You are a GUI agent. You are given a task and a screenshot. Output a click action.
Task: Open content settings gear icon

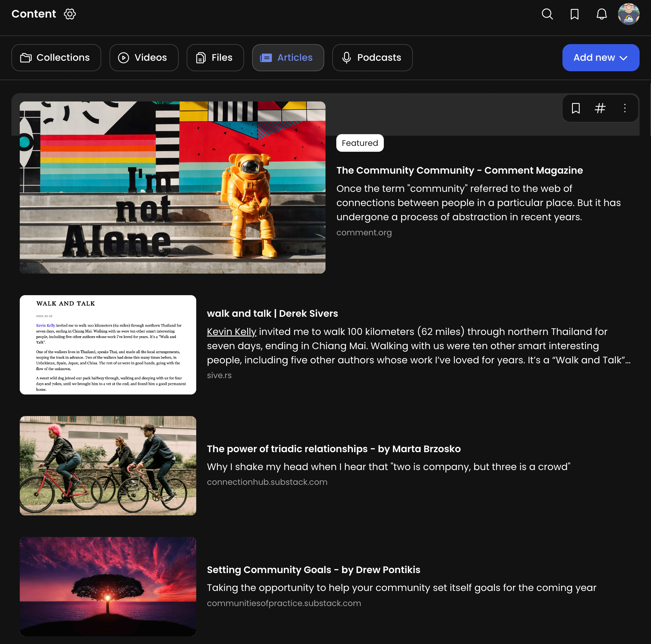click(70, 14)
